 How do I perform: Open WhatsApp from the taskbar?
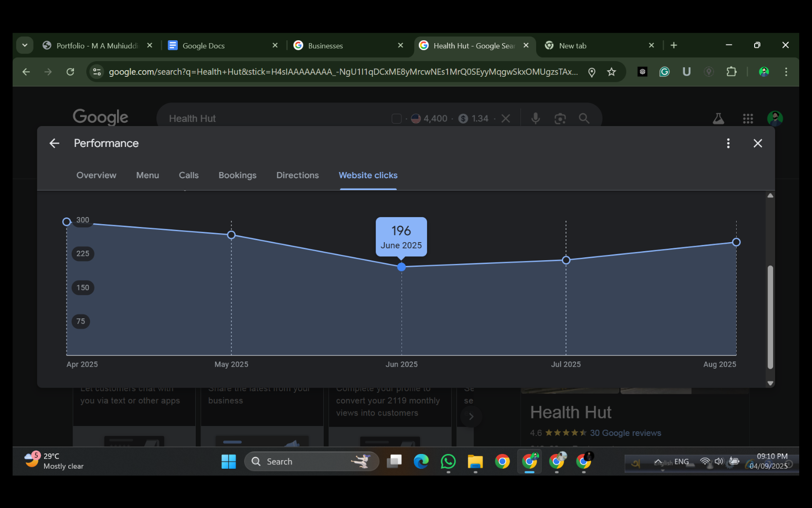click(x=448, y=461)
